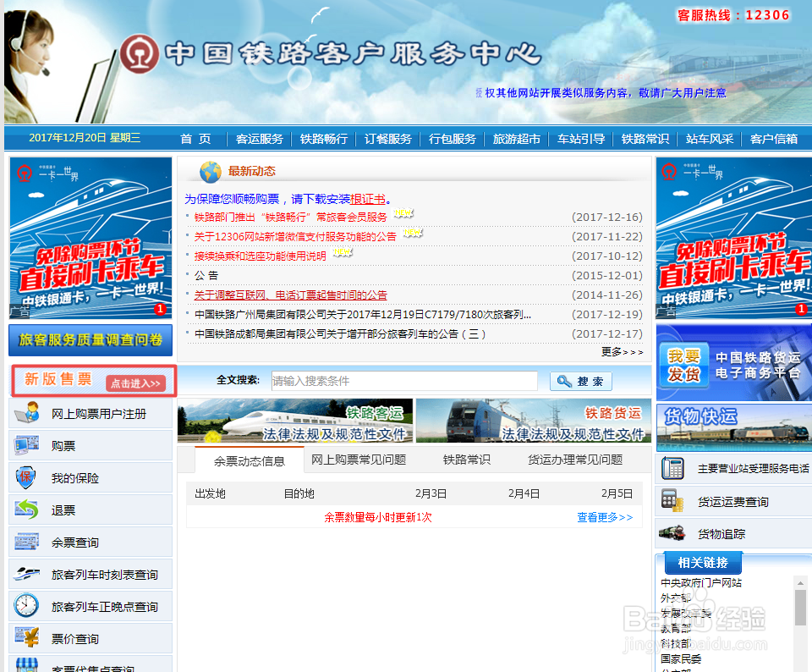Open the 中央政府门户网站 related link
Image resolution: width=812 pixels, height=672 pixels.
[x=701, y=583]
